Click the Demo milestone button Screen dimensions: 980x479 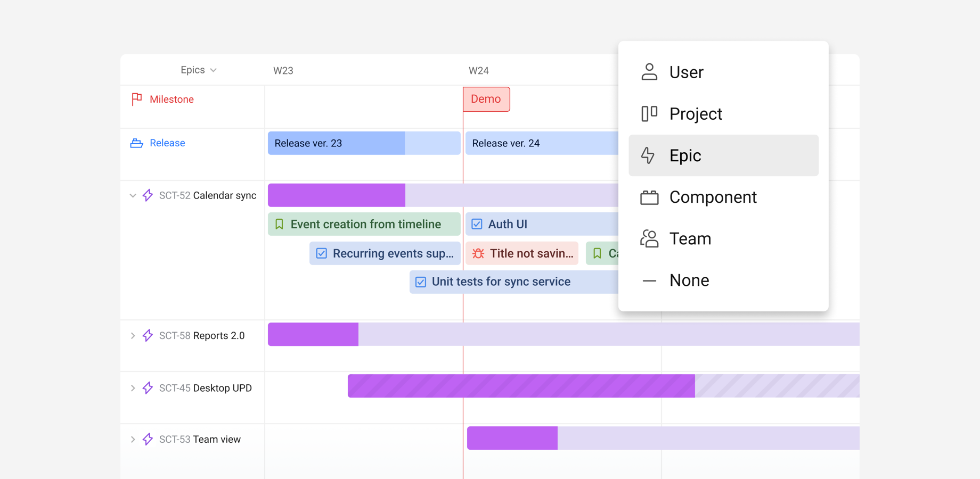(x=486, y=99)
